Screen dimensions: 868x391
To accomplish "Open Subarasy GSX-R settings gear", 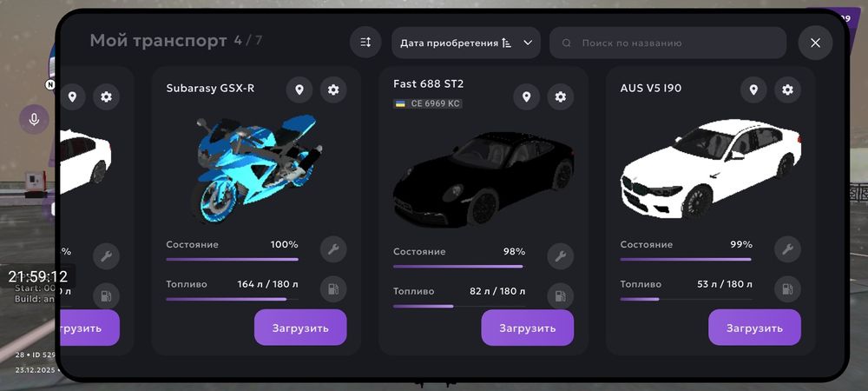I will [x=333, y=89].
